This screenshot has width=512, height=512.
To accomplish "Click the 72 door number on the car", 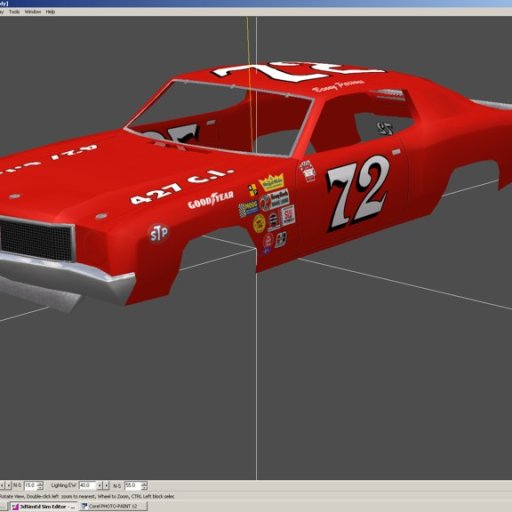I will pos(358,193).
